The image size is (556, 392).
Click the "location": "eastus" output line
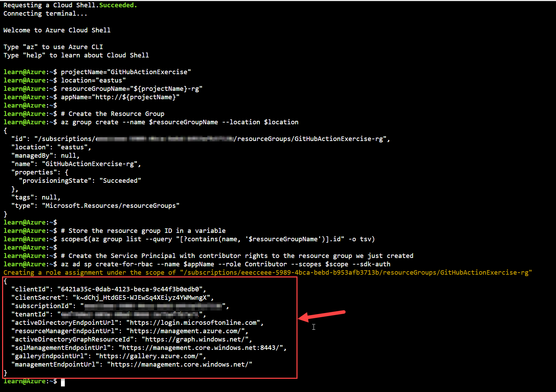51,147
